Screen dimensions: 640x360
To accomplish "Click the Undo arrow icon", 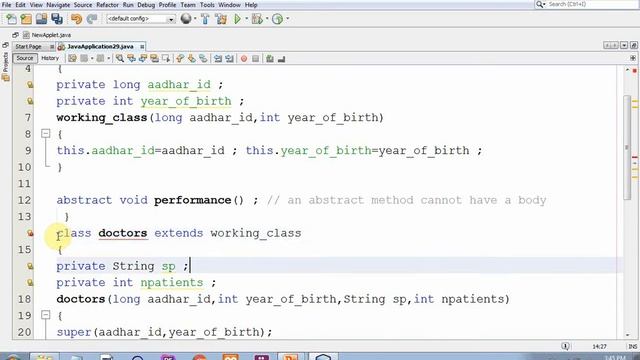I will 76,19.
